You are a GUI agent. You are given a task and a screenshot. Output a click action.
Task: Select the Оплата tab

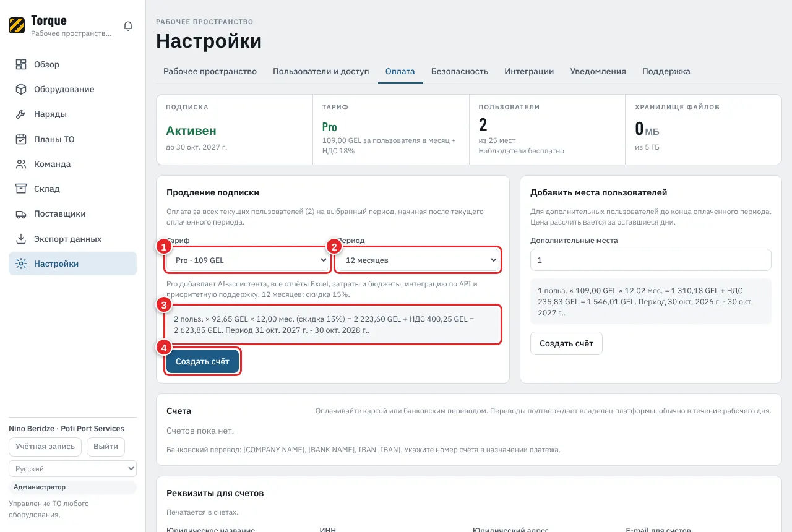coord(400,71)
